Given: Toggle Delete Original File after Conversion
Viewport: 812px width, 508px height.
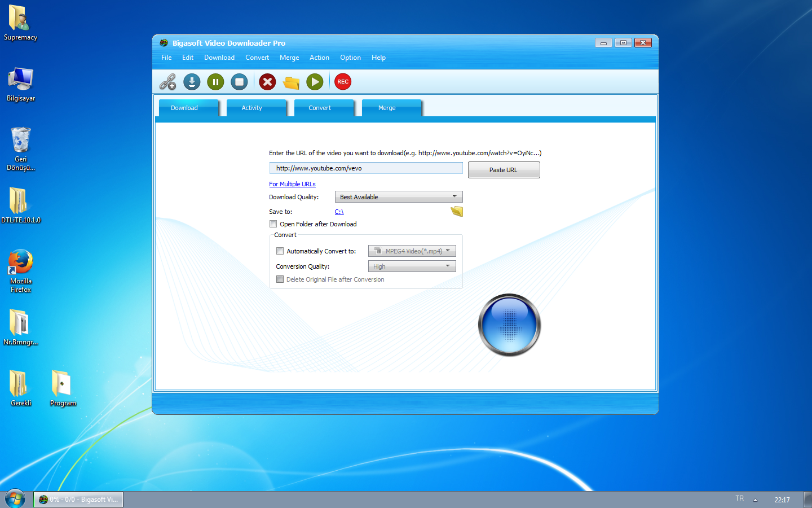Looking at the screenshot, I should tap(280, 279).
